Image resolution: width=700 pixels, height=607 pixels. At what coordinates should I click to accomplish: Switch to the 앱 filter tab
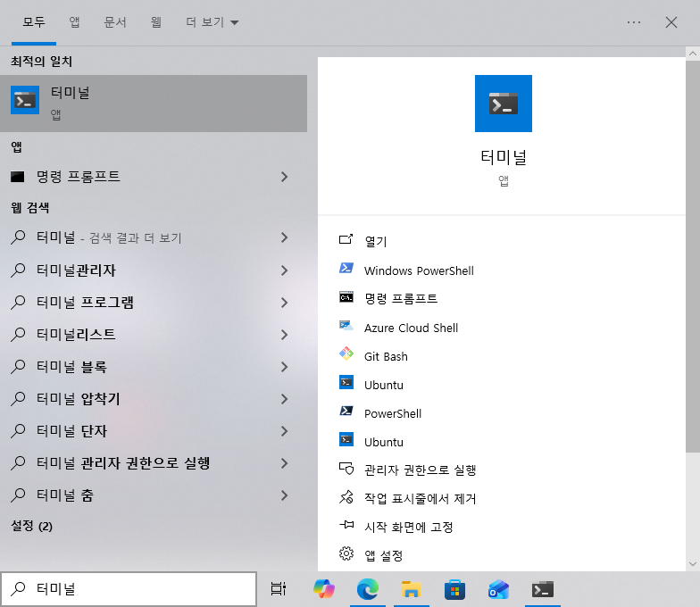click(x=75, y=22)
